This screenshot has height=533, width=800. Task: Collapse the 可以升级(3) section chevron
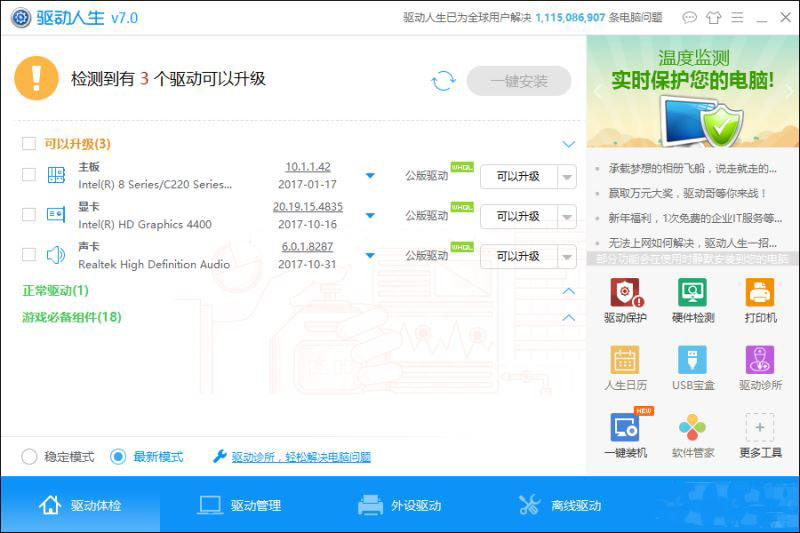click(568, 144)
